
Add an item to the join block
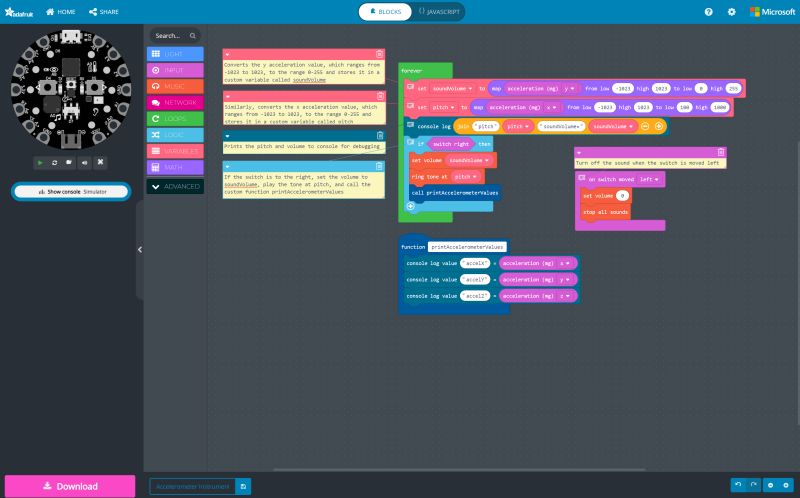coord(659,126)
